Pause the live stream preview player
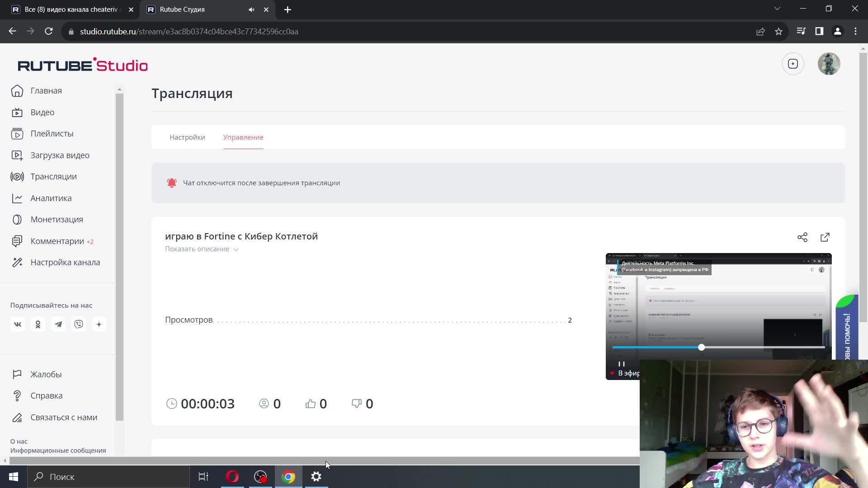 coord(621,364)
